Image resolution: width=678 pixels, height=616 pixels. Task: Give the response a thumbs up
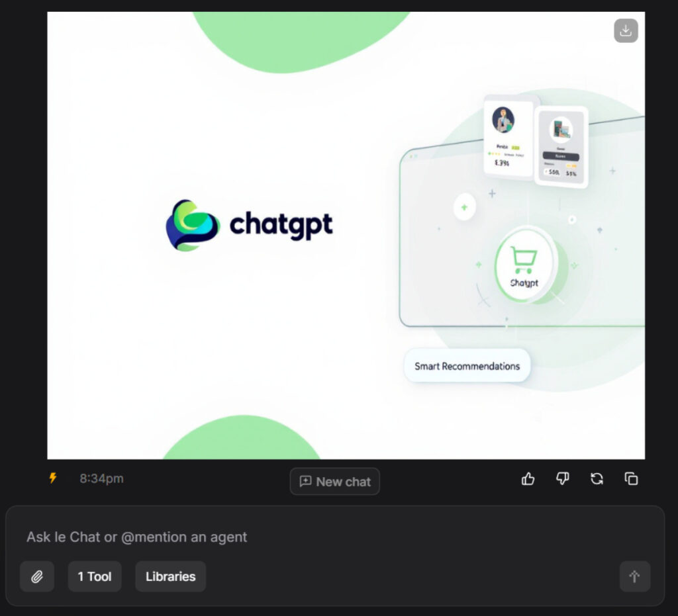528,478
